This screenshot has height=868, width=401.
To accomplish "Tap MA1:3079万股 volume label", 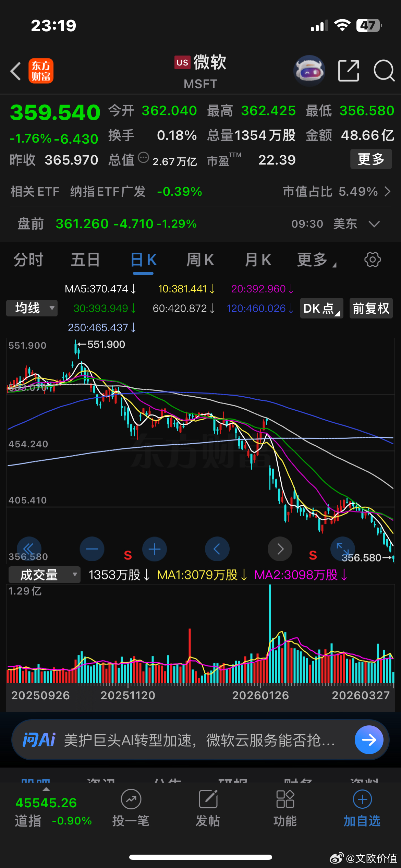I will pyautogui.click(x=202, y=575).
